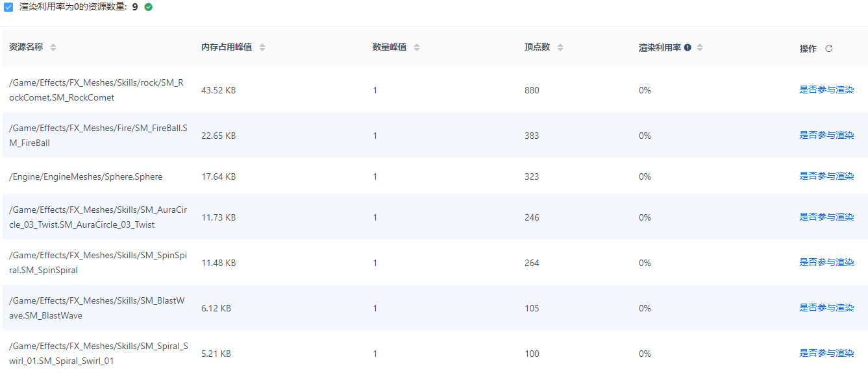Screen dimensions: 868x375
Task: Click the sort arrows next to 数量峰值
Action: coord(416,47)
